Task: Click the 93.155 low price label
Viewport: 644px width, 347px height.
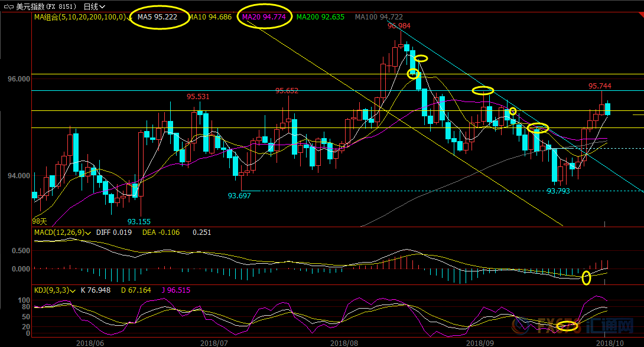Action: tap(139, 221)
